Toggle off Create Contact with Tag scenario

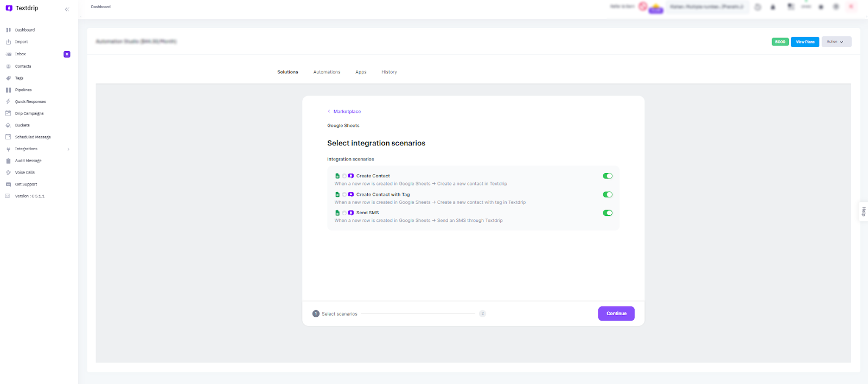(608, 194)
